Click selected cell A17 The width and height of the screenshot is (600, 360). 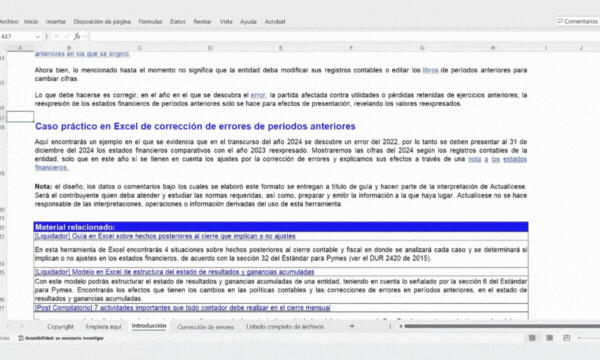(20, 117)
